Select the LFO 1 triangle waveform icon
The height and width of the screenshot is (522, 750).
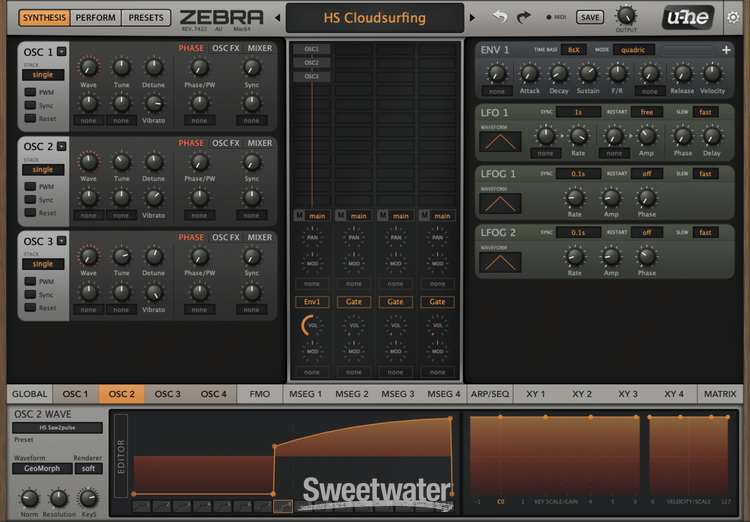point(499,141)
